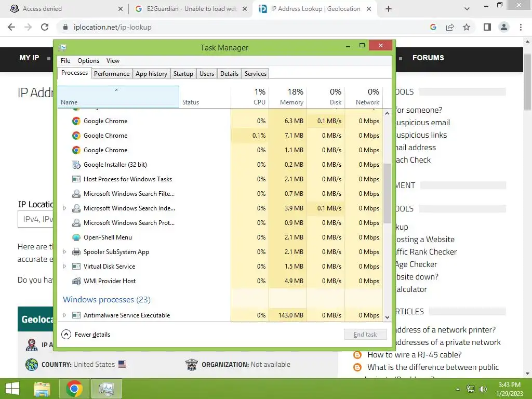This screenshot has height=399, width=532.
Task: Expand the Microsoft Windows Search Indexer row
Action: click(64, 208)
